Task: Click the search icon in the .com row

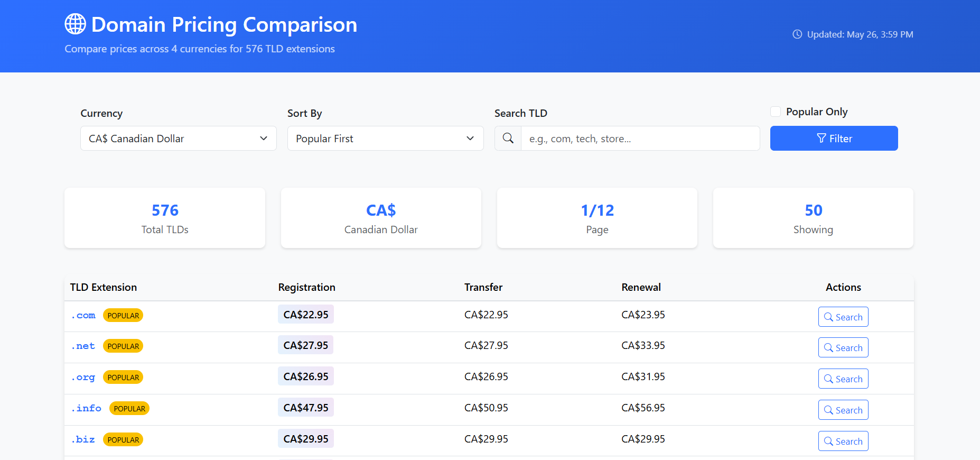Action: [x=828, y=317]
